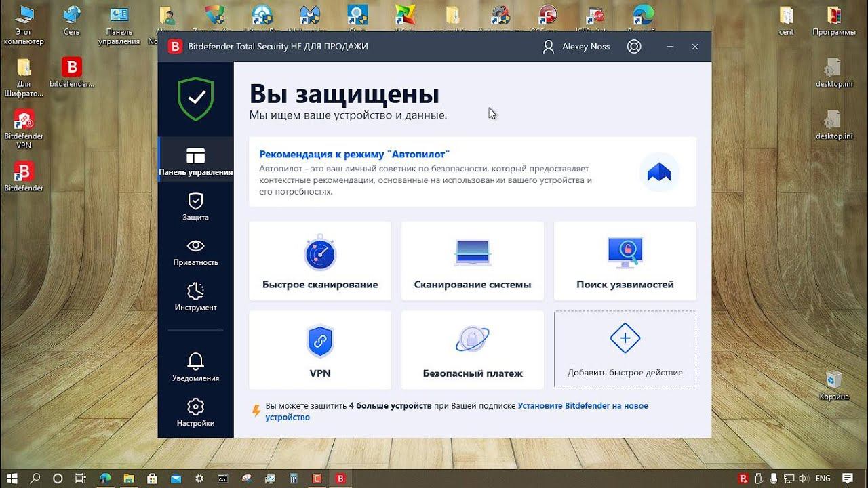Switch the ENG input language indicator

pos(823,479)
